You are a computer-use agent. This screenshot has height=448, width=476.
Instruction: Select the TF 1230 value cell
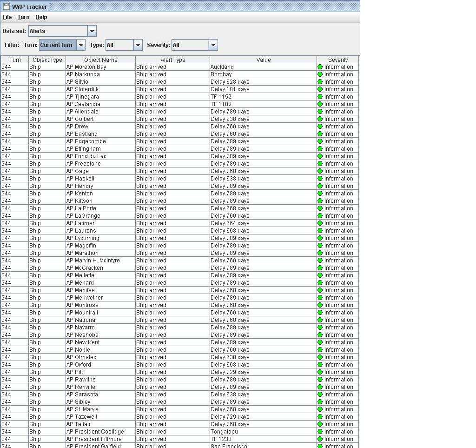coord(263,439)
